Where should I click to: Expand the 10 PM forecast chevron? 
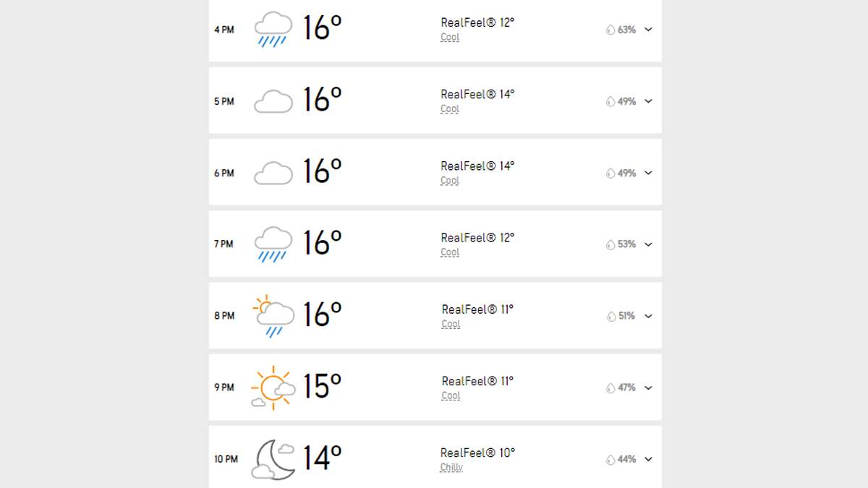pos(648,459)
